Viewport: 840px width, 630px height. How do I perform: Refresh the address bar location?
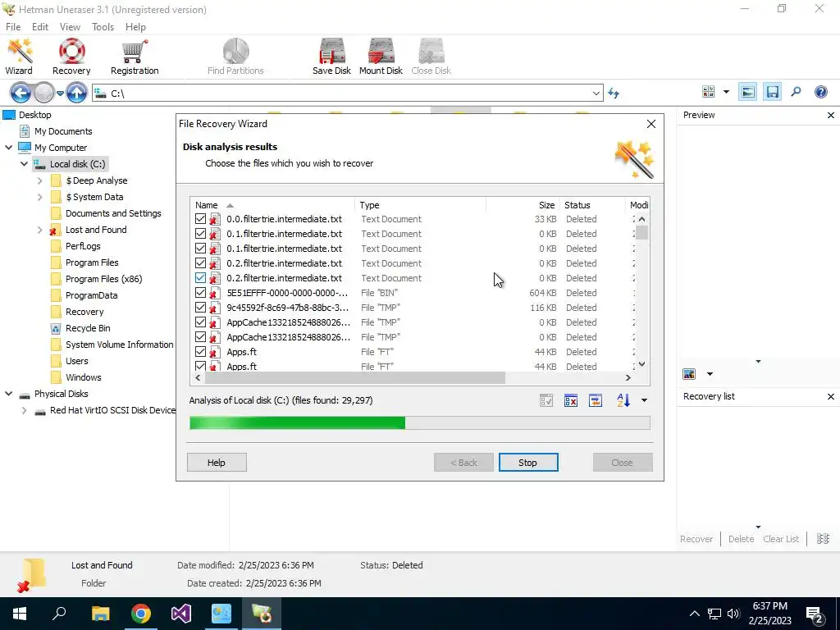614,94
